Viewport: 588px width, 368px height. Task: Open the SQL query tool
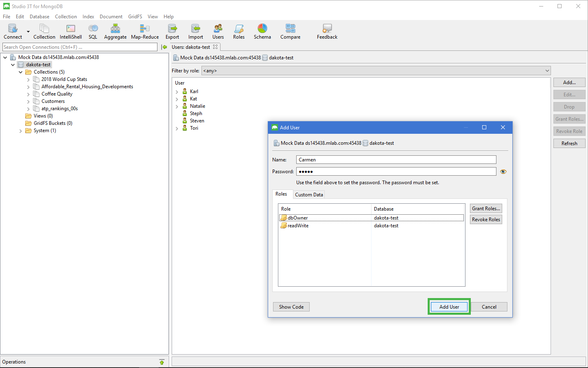click(93, 31)
